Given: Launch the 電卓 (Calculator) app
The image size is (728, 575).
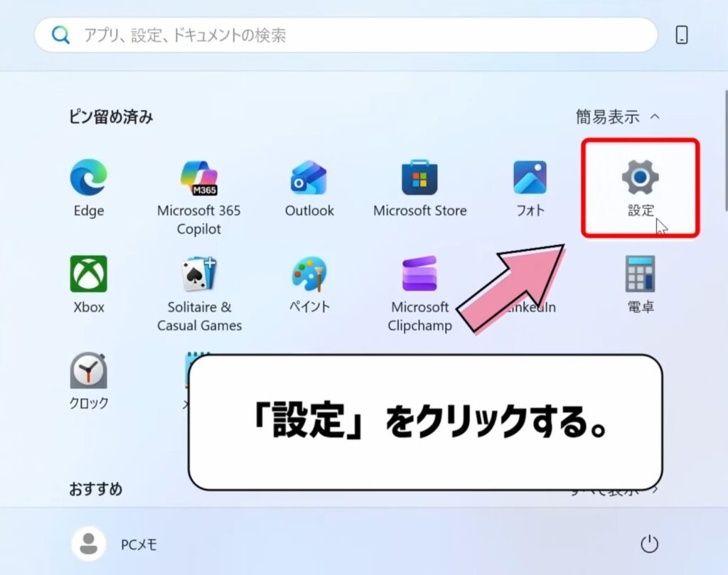Looking at the screenshot, I should coord(639,277).
